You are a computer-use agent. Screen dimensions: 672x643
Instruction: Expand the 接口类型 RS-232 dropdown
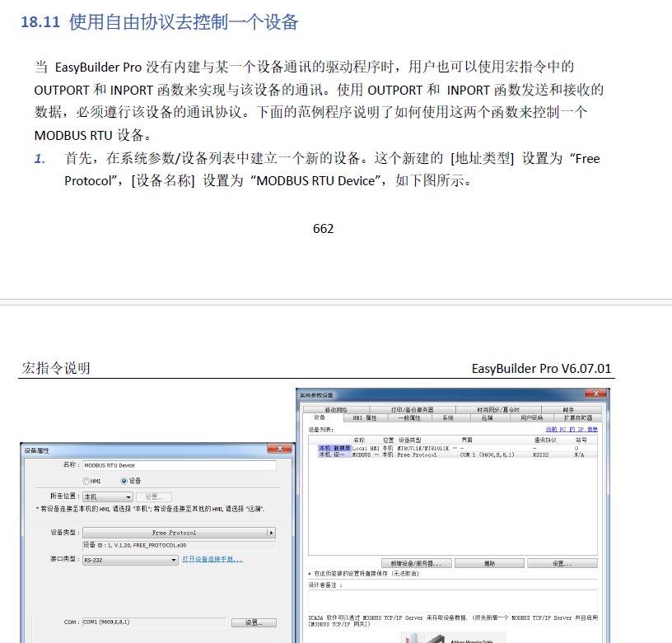pyautogui.click(x=130, y=560)
